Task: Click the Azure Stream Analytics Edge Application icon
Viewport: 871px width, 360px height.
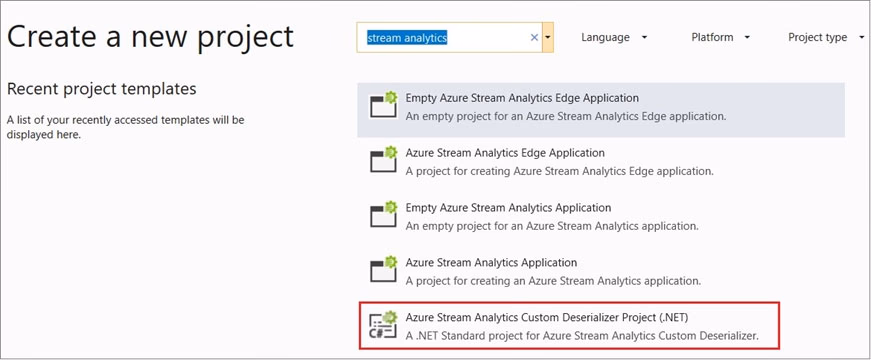Action: (384, 159)
